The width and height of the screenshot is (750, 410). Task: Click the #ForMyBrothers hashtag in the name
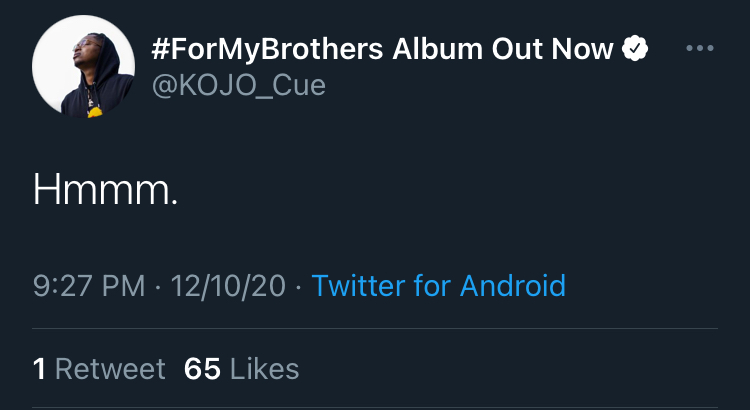click(265, 48)
